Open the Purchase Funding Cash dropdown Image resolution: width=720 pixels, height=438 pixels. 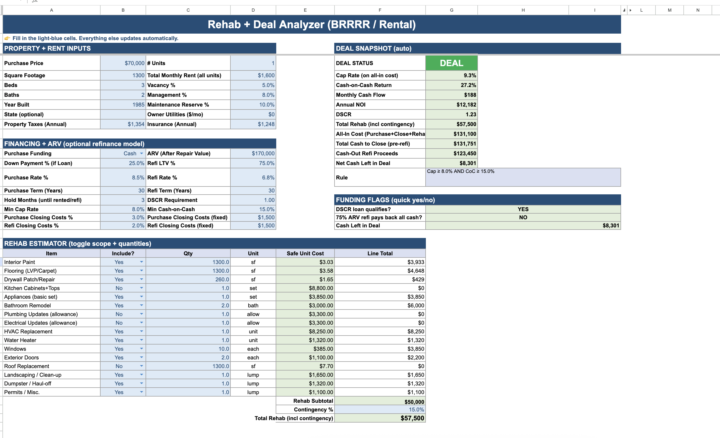(x=141, y=153)
